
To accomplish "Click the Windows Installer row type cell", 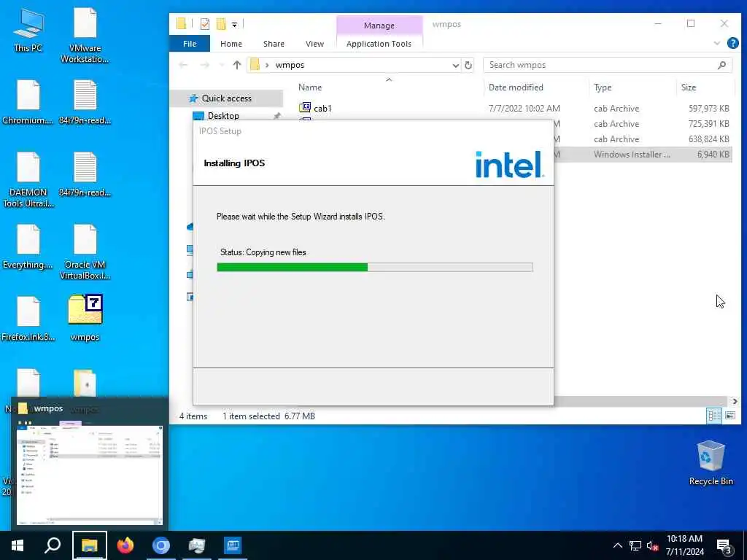I will coord(632,155).
